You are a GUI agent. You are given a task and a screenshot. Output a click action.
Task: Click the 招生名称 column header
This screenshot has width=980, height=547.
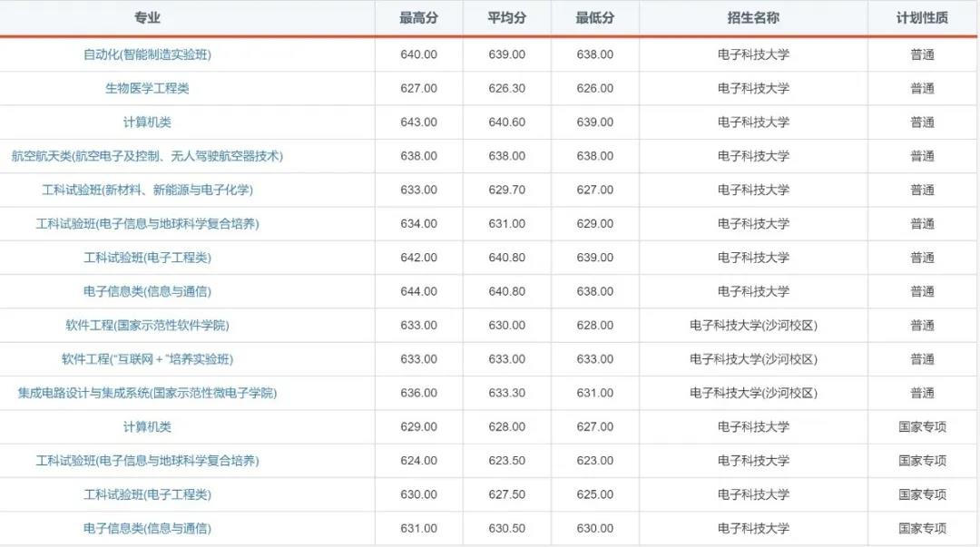[x=753, y=17]
